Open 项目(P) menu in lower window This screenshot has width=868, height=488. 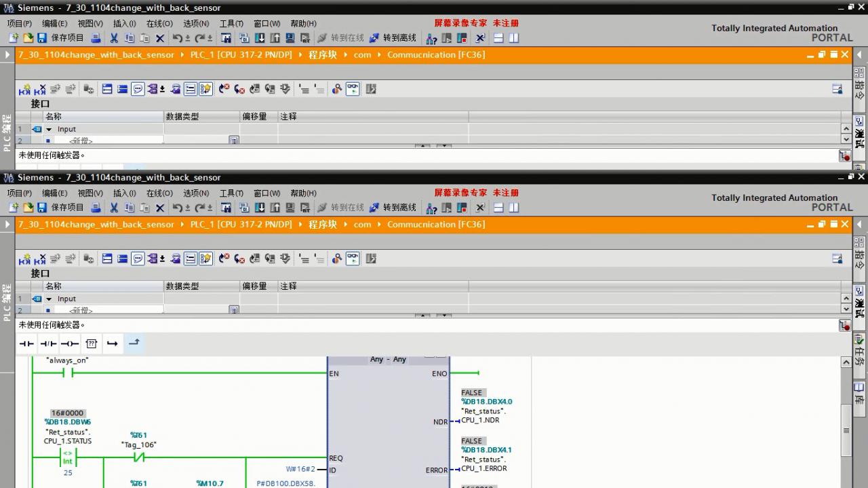(19, 193)
